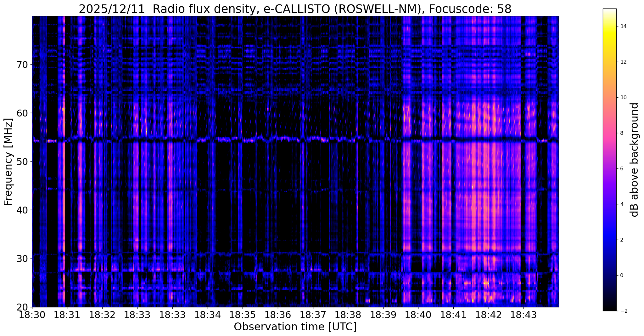The width and height of the screenshot is (644, 336).
Task: Click the 18:37 time tick label
Action: coord(313,315)
